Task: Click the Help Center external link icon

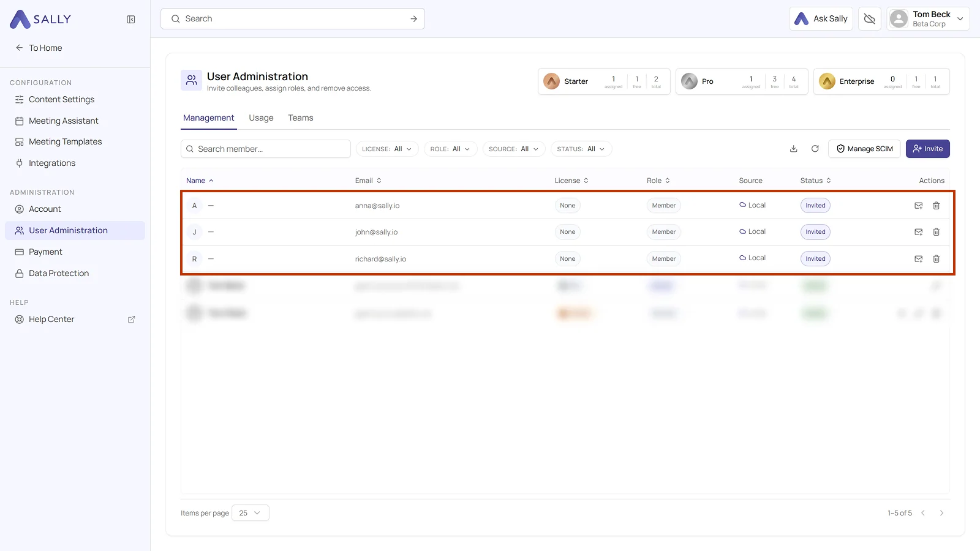Action: [x=131, y=320]
